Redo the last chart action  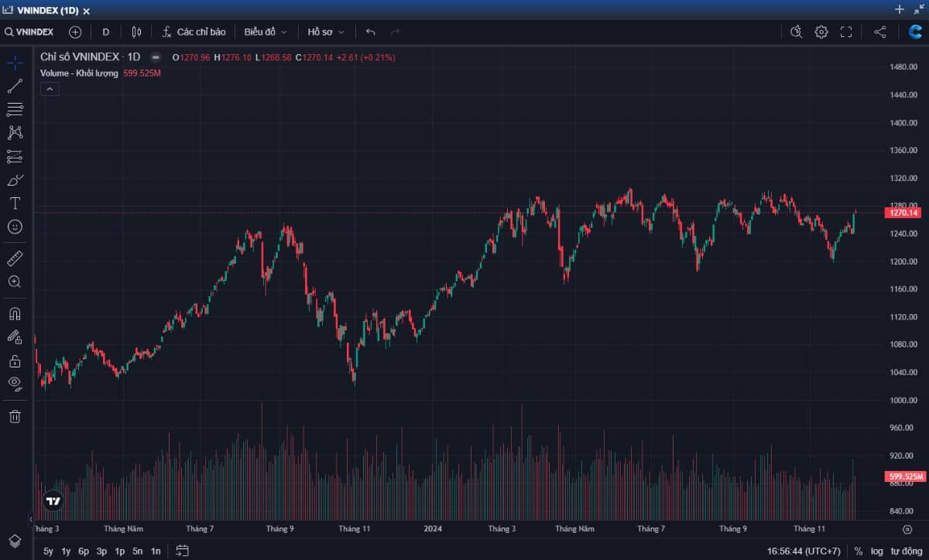(x=395, y=32)
